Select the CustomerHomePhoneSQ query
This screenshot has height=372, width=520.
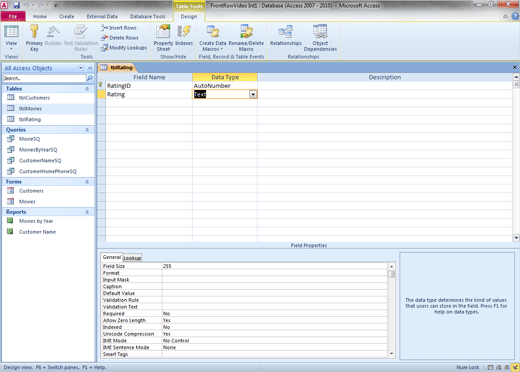pos(48,171)
